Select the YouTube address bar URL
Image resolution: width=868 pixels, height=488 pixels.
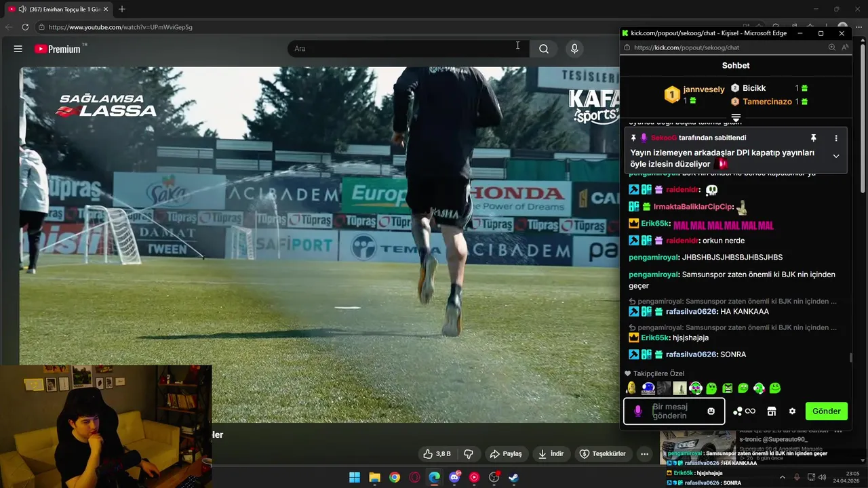pyautogui.click(x=121, y=27)
